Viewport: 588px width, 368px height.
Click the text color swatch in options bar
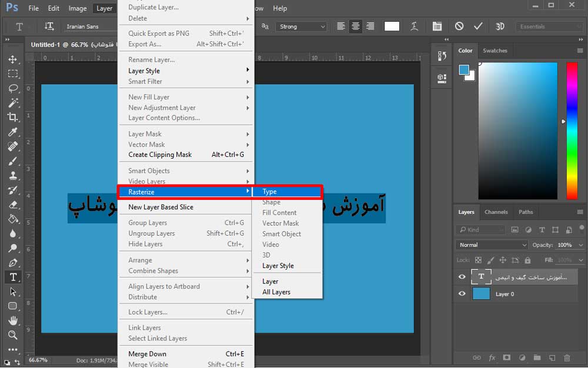(x=392, y=26)
